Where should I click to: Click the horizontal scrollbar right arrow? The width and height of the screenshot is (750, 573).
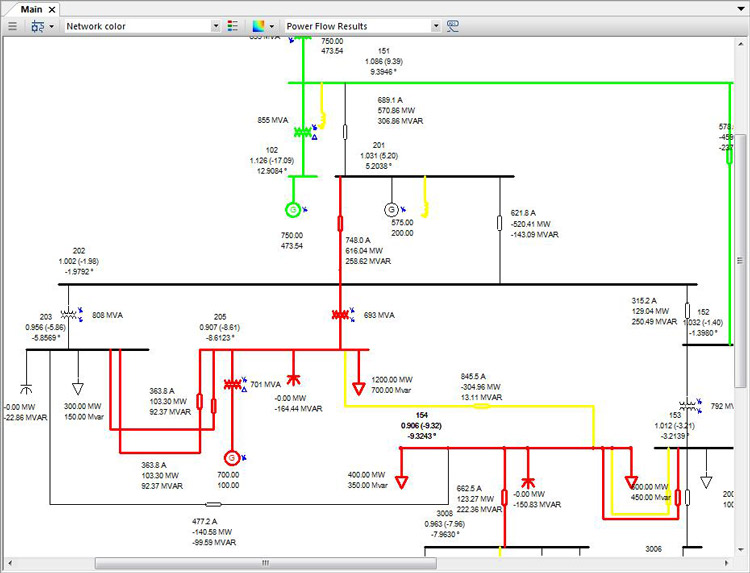click(x=726, y=563)
